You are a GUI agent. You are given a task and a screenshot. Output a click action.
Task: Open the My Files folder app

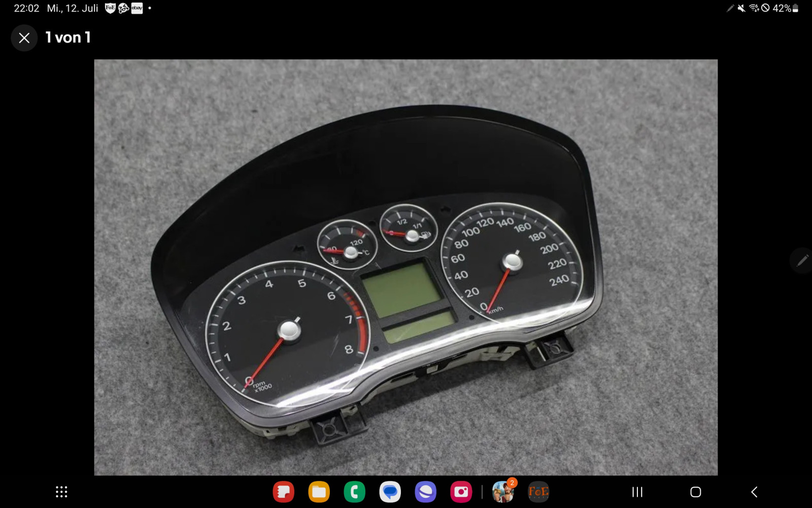pyautogui.click(x=319, y=492)
